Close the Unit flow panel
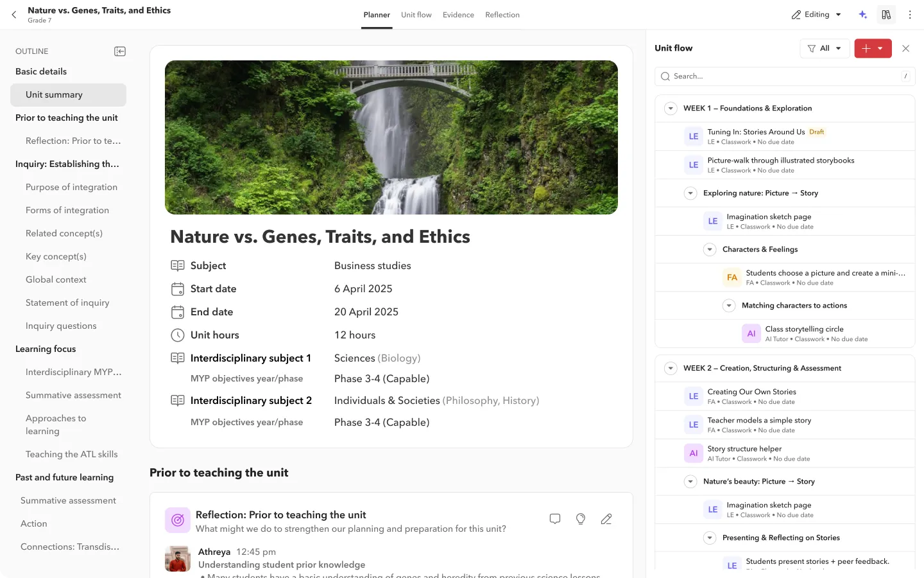Image resolution: width=924 pixels, height=578 pixels. (905, 48)
